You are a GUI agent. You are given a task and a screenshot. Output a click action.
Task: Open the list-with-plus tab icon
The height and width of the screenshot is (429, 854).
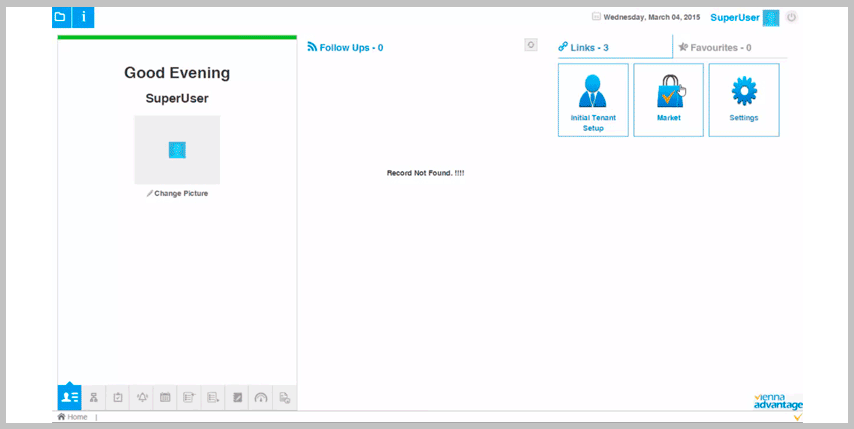point(189,397)
